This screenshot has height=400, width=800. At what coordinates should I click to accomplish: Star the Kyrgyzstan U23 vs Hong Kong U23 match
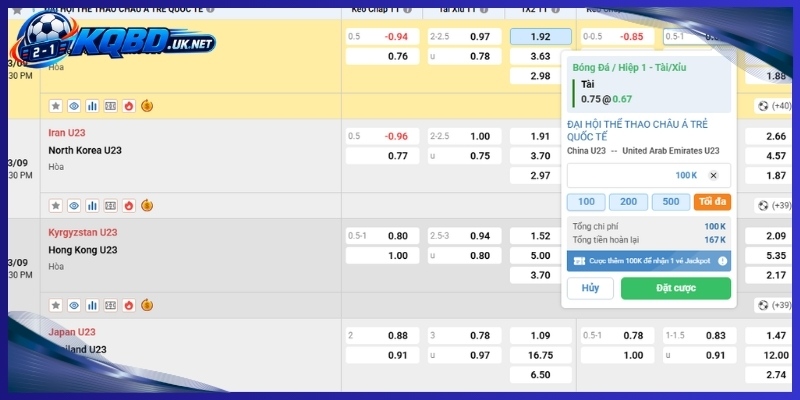(x=56, y=305)
